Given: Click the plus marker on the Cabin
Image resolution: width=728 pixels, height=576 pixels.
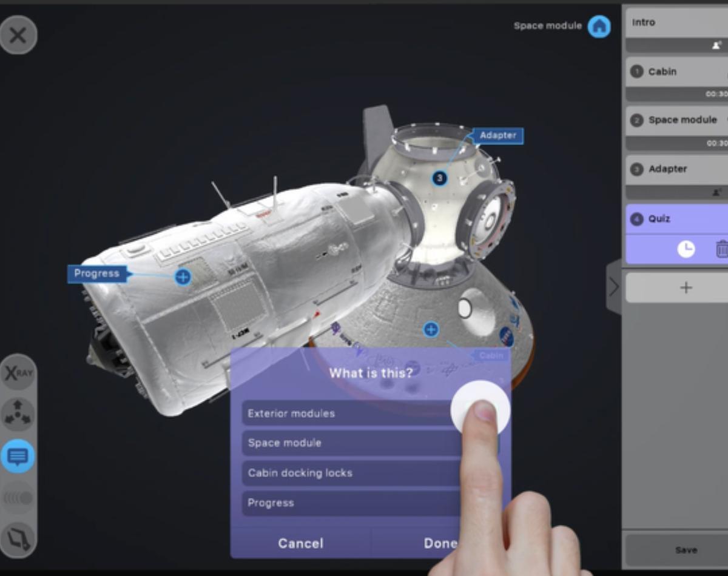Looking at the screenshot, I should click(x=431, y=329).
